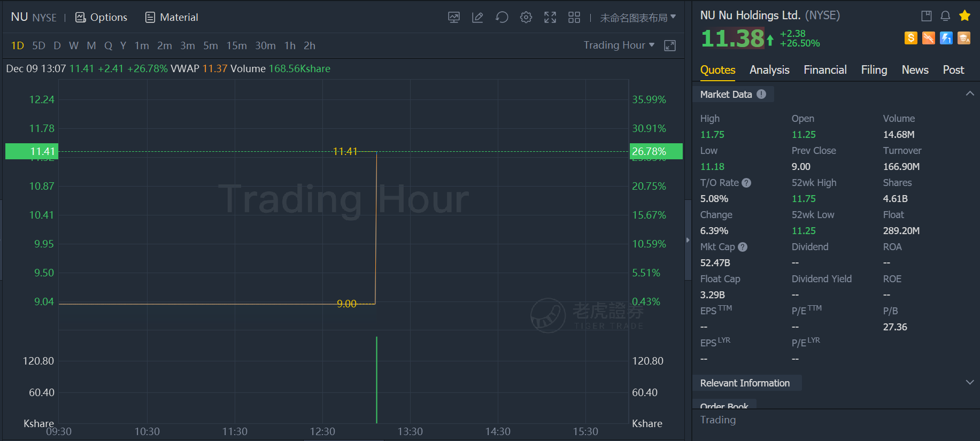
Task: Click the tan stacked layers badge
Action: click(x=964, y=38)
